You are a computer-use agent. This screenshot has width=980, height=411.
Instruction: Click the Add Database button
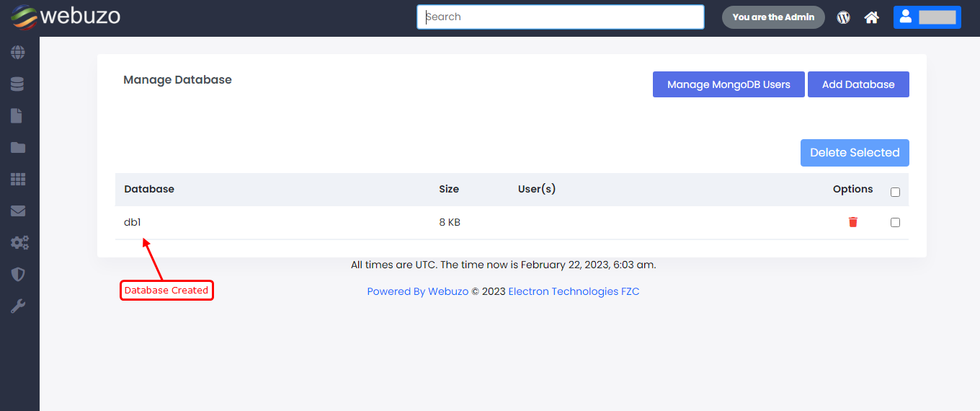(858, 84)
